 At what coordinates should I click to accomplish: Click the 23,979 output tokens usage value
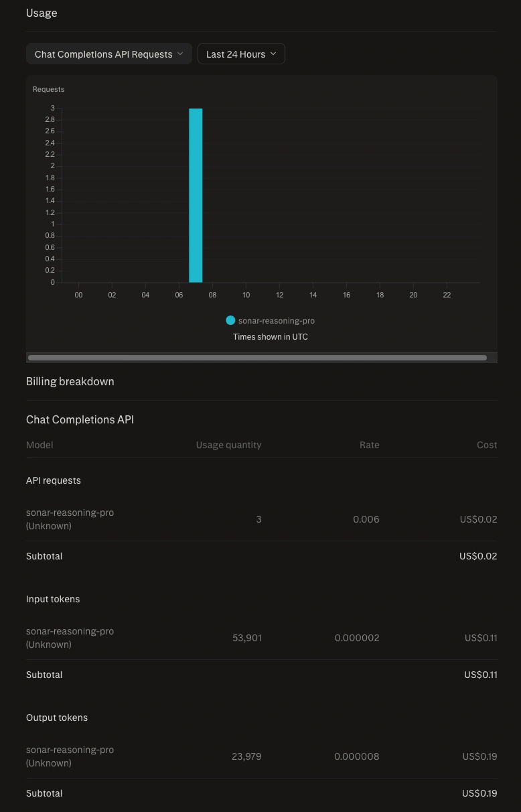tap(246, 756)
